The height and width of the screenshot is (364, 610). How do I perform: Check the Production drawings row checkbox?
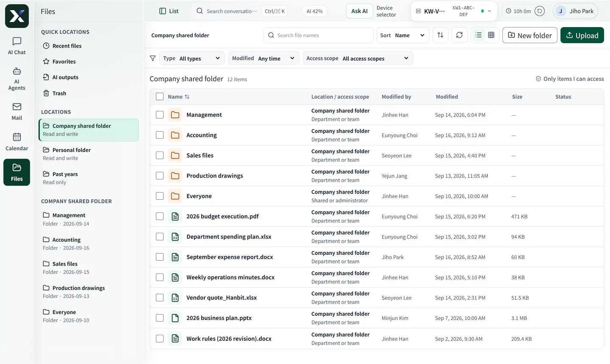pyautogui.click(x=160, y=176)
